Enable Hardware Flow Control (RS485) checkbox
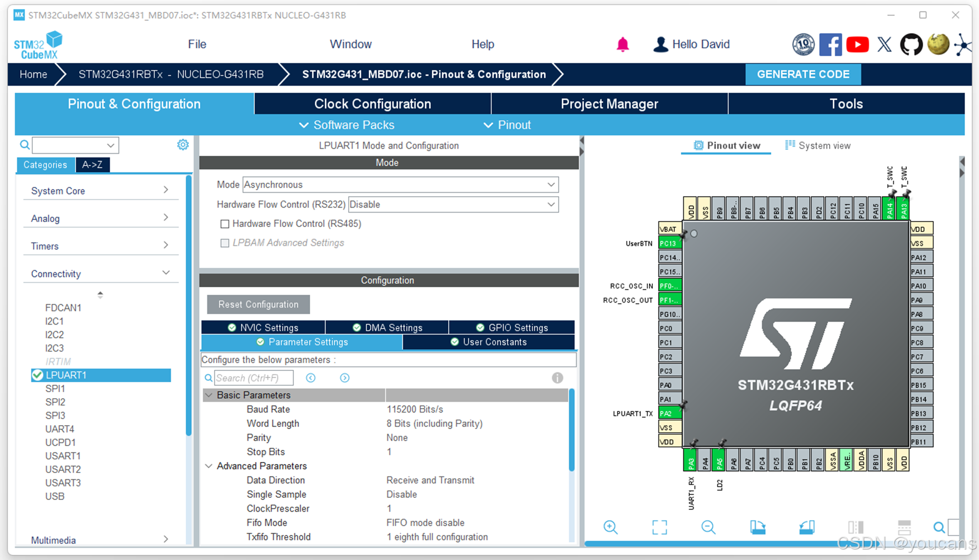The image size is (979, 560). coord(225,224)
